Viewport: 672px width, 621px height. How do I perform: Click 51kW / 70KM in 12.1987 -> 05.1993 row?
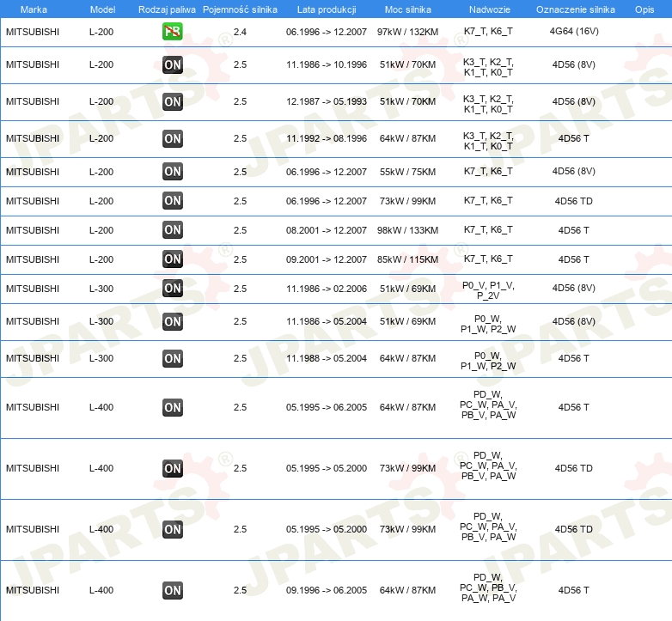click(407, 101)
